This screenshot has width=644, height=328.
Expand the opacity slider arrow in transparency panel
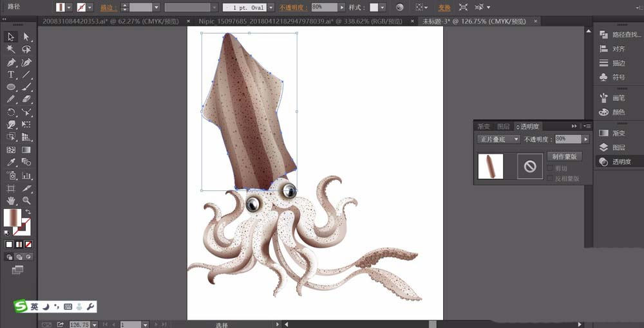[585, 139]
